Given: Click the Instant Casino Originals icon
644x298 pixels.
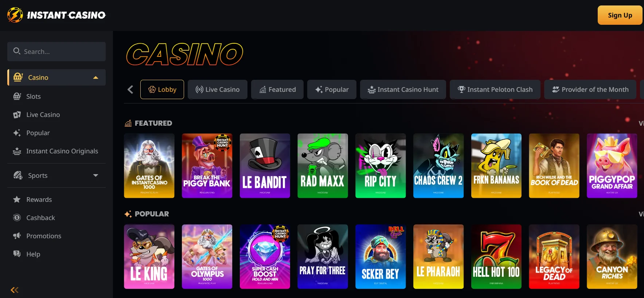Looking at the screenshot, I should [x=17, y=151].
